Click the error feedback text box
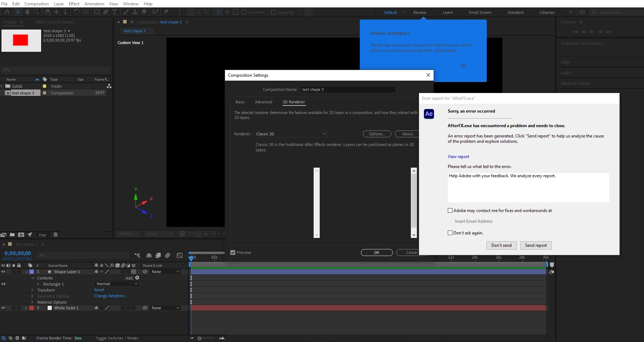 [528, 188]
